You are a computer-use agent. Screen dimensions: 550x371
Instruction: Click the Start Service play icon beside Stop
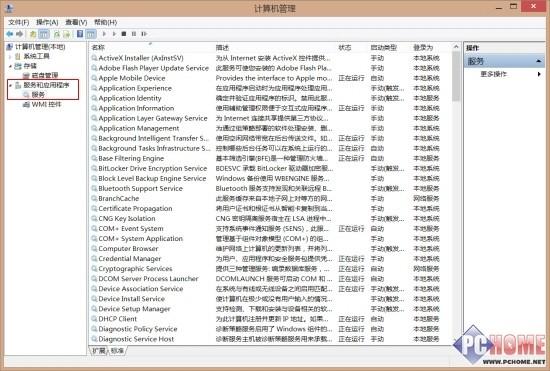pyautogui.click(x=114, y=34)
